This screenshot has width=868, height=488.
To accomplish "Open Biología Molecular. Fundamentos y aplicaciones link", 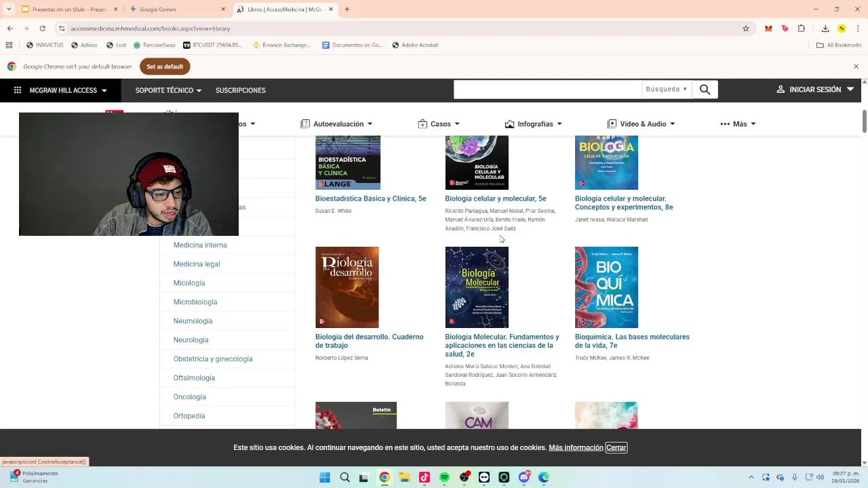I will [x=502, y=345].
